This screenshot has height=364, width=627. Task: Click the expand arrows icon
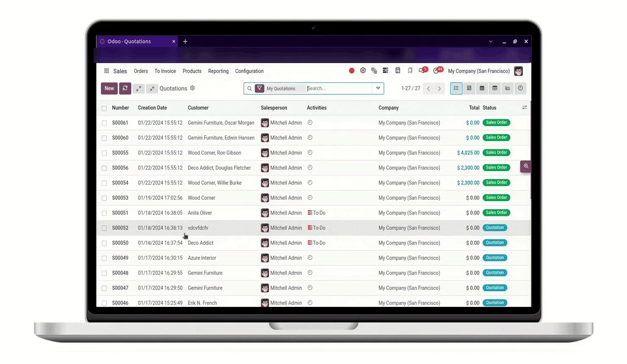coord(139,88)
